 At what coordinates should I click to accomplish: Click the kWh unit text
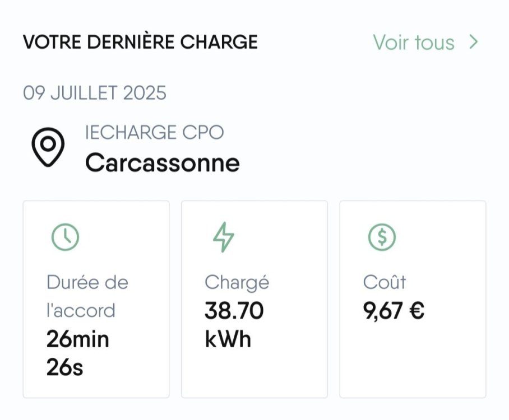click(228, 339)
